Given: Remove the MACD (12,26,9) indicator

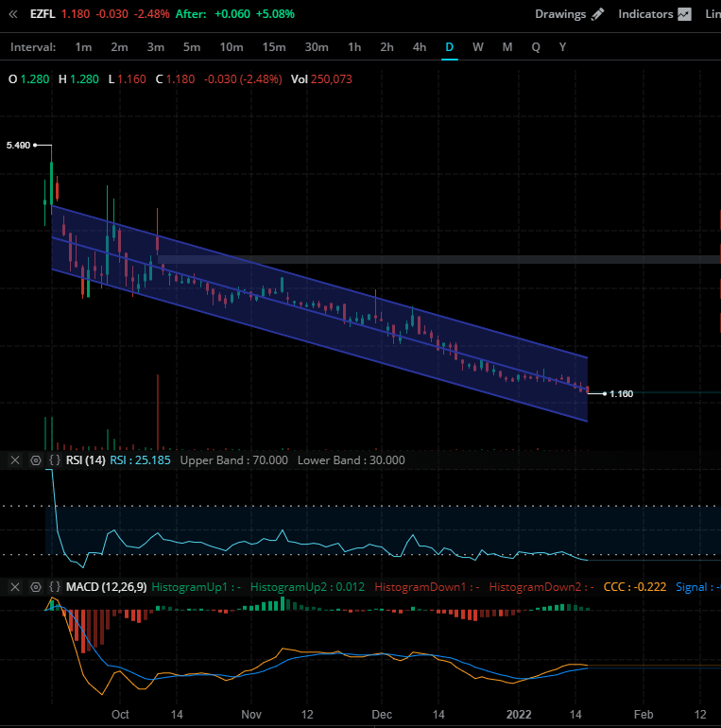Looking at the screenshot, I should (x=15, y=587).
